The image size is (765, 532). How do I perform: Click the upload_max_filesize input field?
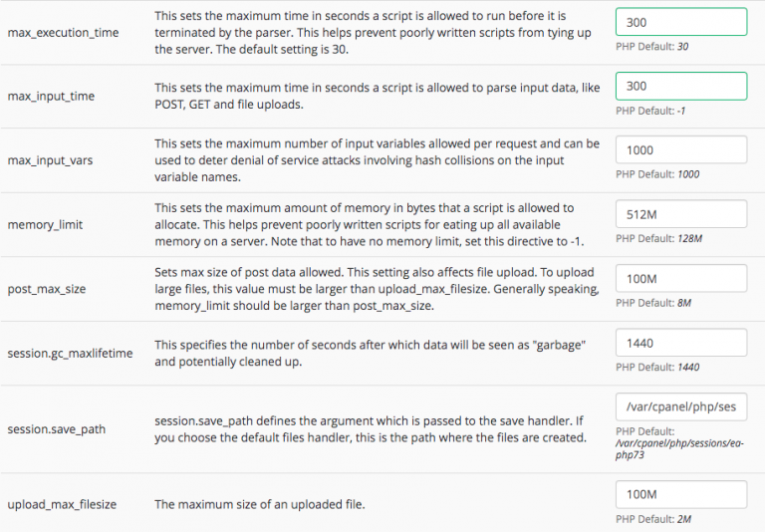(x=681, y=495)
